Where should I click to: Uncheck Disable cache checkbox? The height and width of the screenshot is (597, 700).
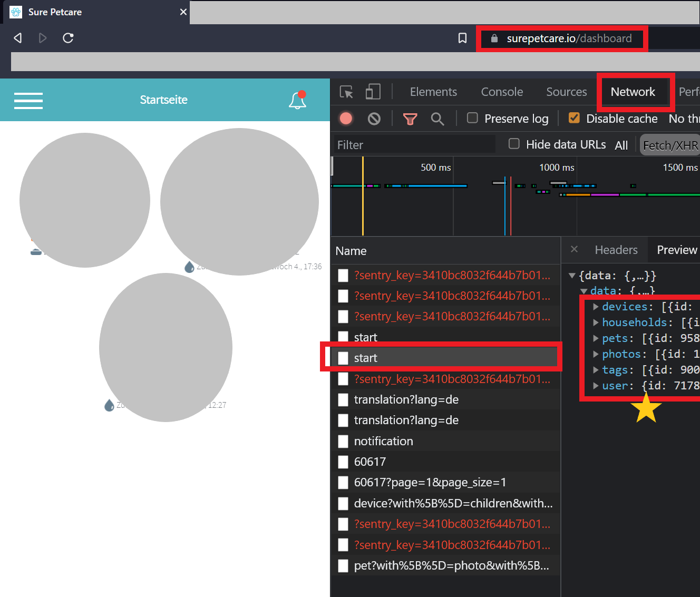point(574,118)
